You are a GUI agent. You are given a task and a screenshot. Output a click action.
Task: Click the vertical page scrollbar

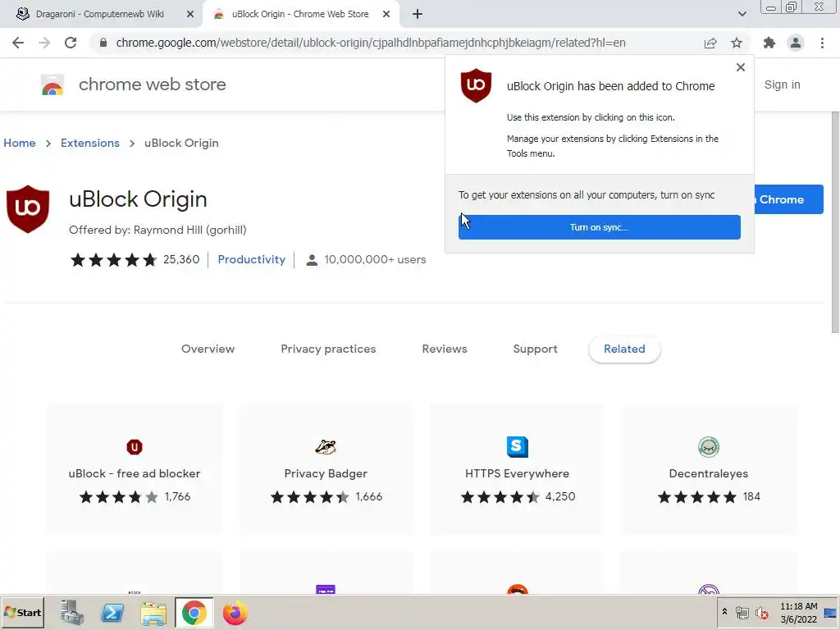pos(834,222)
